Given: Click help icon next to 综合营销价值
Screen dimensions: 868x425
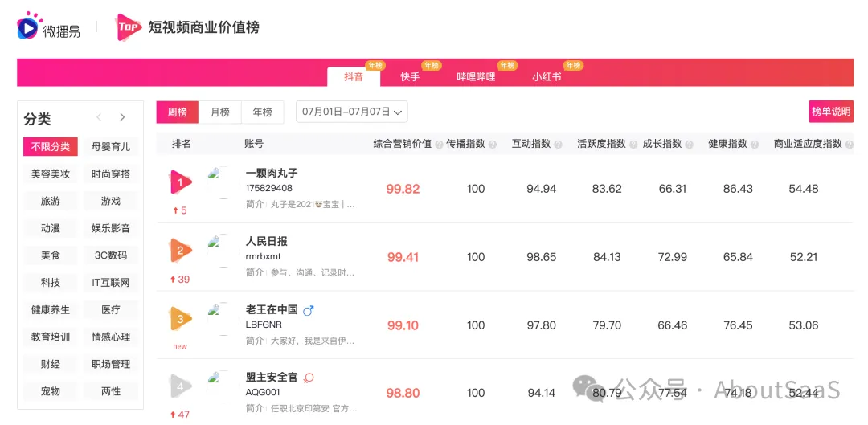Looking at the screenshot, I should [x=439, y=145].
